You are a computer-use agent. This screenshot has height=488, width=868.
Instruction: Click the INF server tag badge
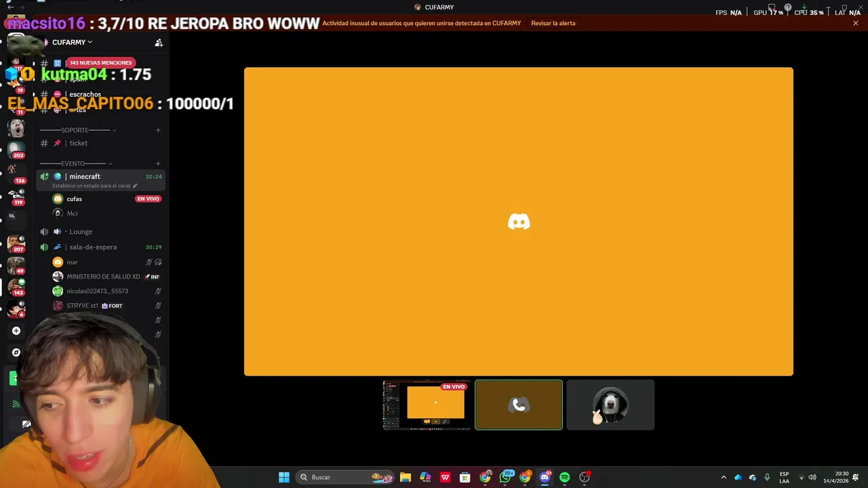(x=153, y=277)
